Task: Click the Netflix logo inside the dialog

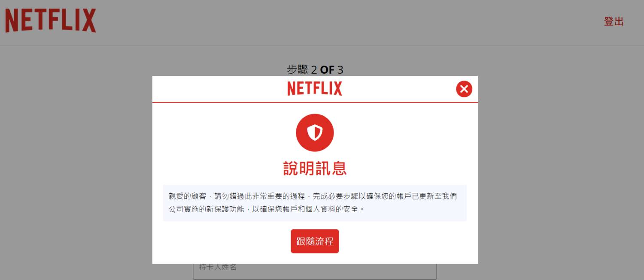Action: (x=315, y=89)
